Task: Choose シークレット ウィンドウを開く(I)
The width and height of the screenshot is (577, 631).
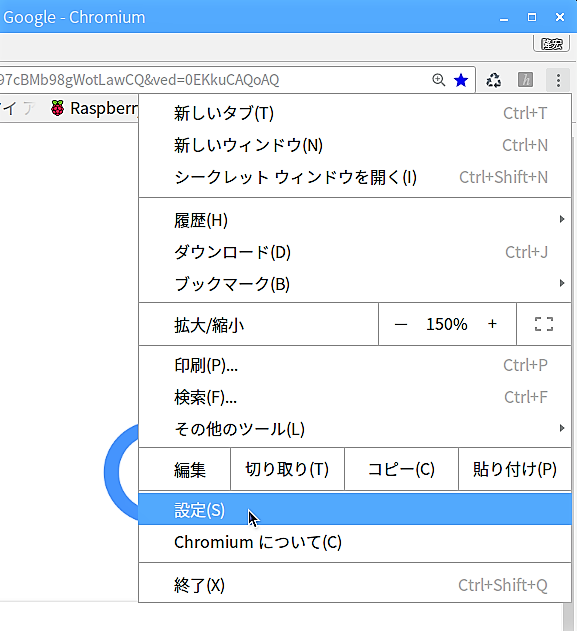Action: tap(355, 177)
